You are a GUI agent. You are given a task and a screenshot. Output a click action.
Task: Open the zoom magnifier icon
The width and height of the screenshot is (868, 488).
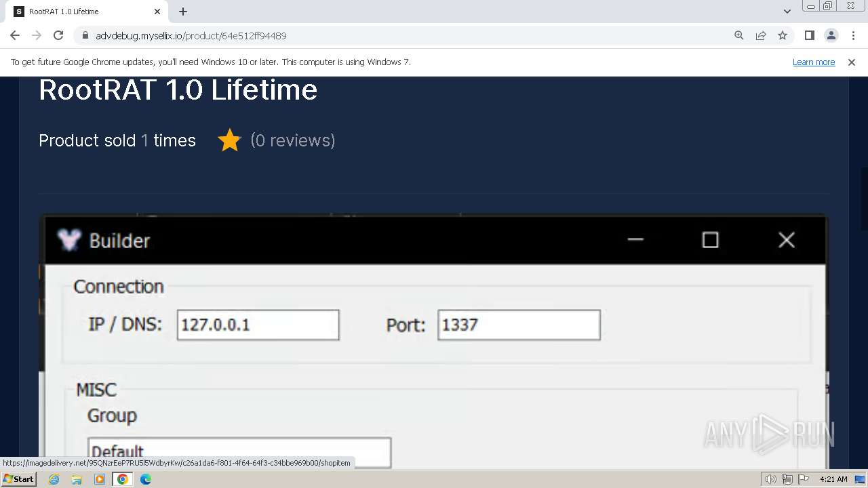[x=739, y=35]
